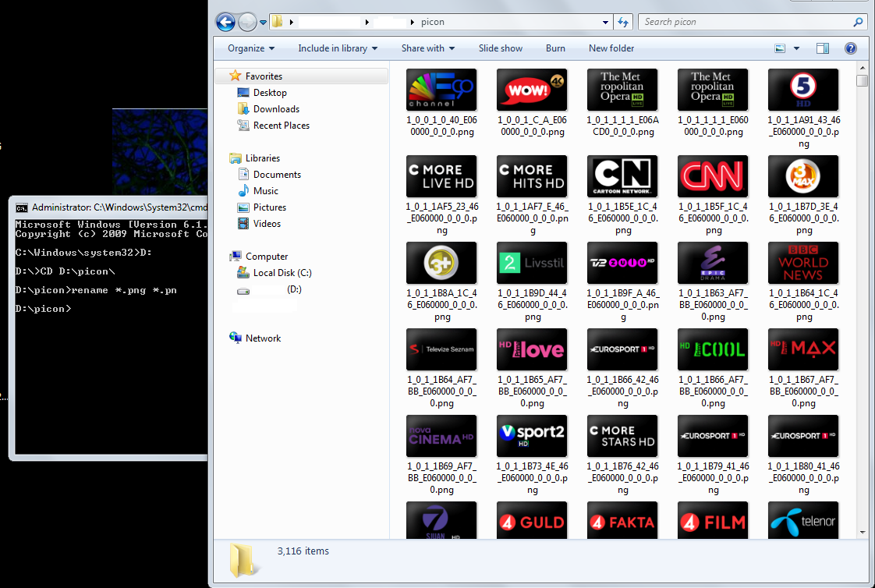Select the HD COOL thumbnail
The height and width of the screenshot is (588, 875).
coord(713,349)
